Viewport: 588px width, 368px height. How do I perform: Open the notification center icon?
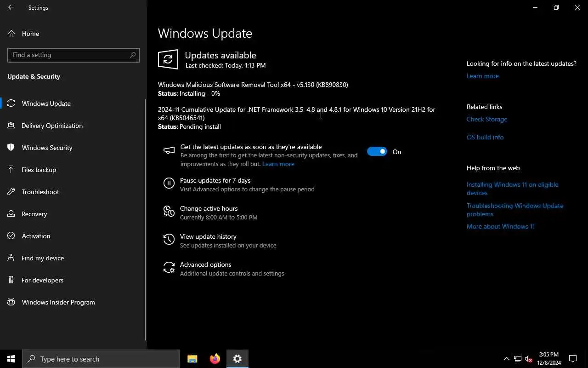[x=573, y=359]
